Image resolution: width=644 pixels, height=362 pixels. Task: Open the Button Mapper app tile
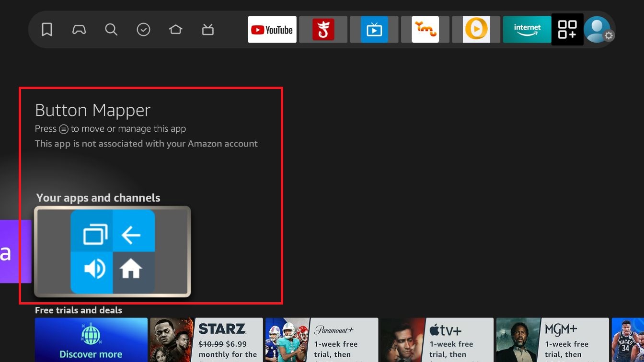[113, 251]
